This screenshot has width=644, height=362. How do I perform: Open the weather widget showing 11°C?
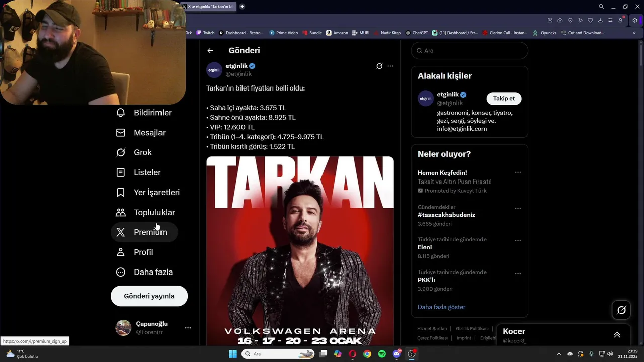click(x=21, y=354)
